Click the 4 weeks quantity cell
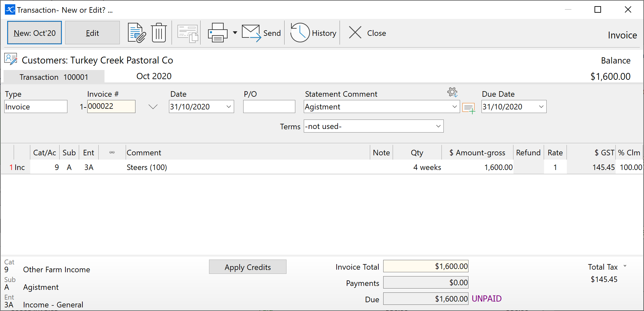 click(x=417, y=167)
